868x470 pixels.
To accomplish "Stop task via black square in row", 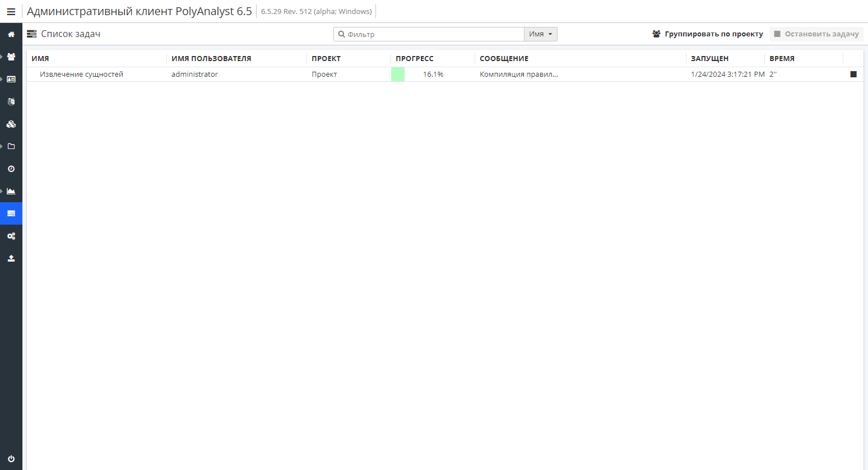I will click(x=853, y=74).
